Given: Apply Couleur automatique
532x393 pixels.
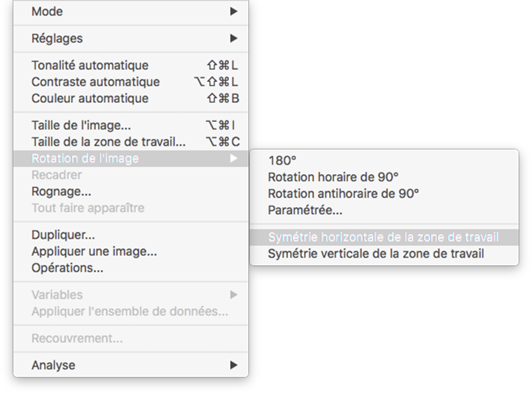Looking at the screenshot, I should (90, 98).
